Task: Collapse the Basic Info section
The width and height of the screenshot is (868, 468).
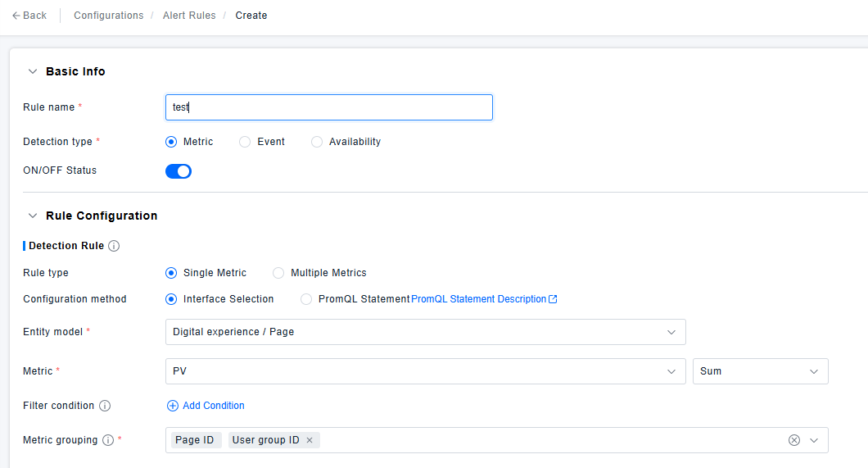Action: (33, 71)
